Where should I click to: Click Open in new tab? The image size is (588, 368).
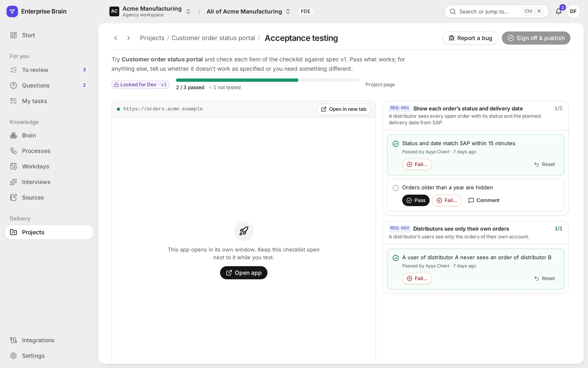coord(343,109)
